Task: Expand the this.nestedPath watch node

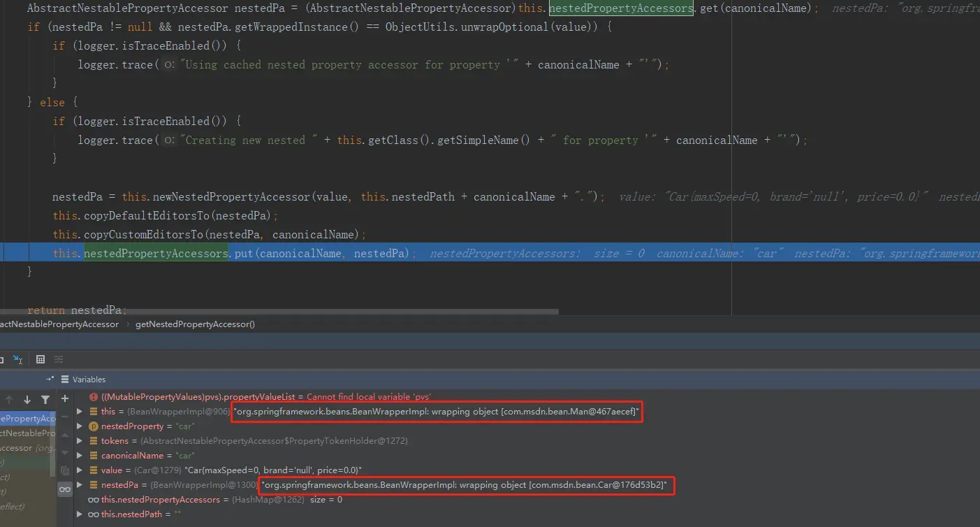Action: [x=80, y=514]
